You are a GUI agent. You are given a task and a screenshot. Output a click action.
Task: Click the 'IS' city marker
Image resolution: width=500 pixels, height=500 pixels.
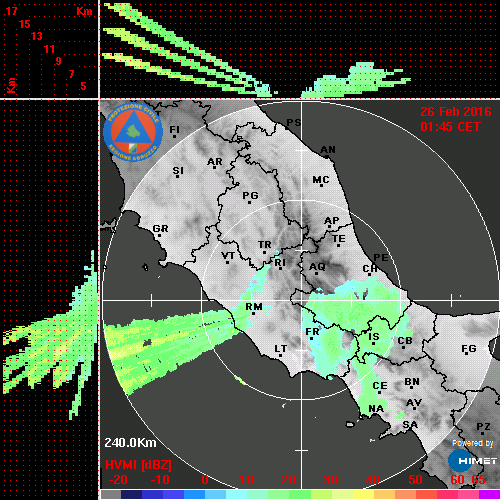374,337
